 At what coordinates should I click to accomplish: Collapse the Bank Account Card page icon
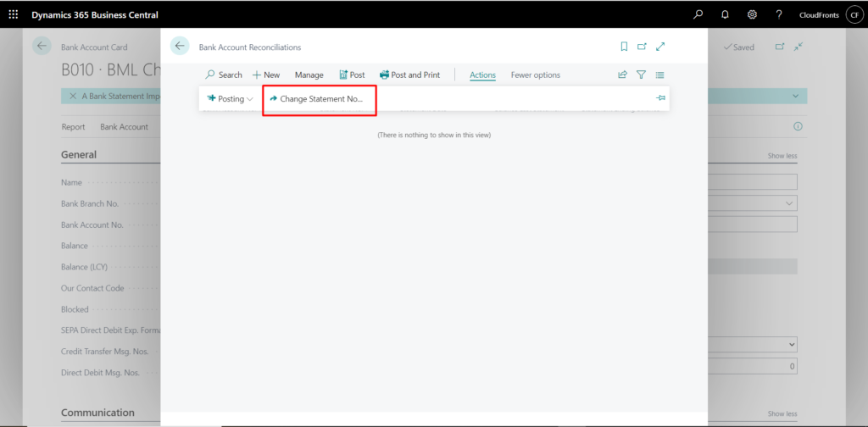click(798, 47)
